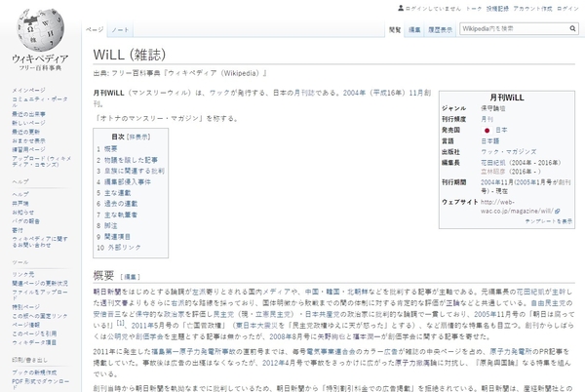
Task: Open ブックの新規作成 link
Action: (x=34, y=372)
